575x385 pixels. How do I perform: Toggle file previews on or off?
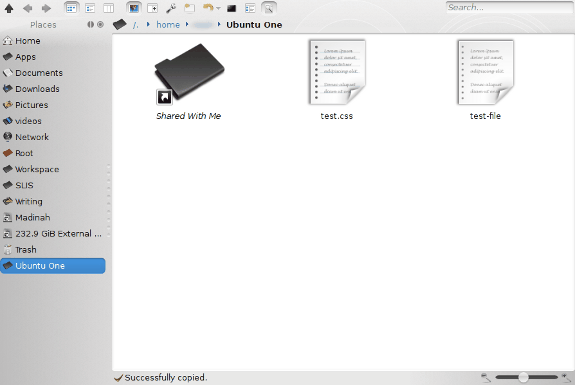(134, 8)
